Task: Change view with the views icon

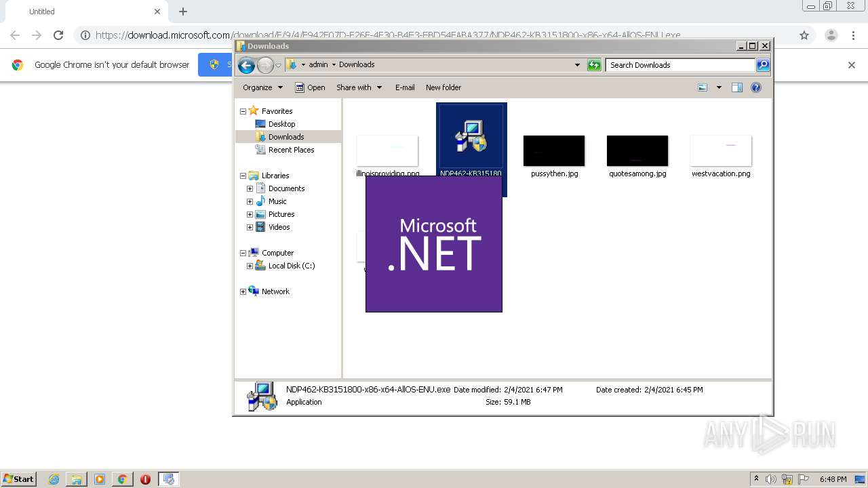Action: tap(703, 87)
